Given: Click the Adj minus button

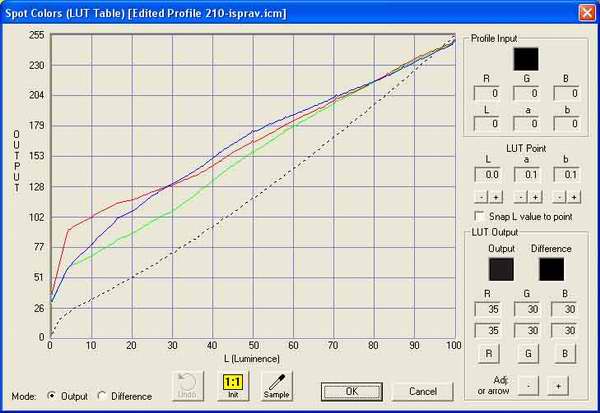Looking at the screenshot, I should [x=528, y=386].
